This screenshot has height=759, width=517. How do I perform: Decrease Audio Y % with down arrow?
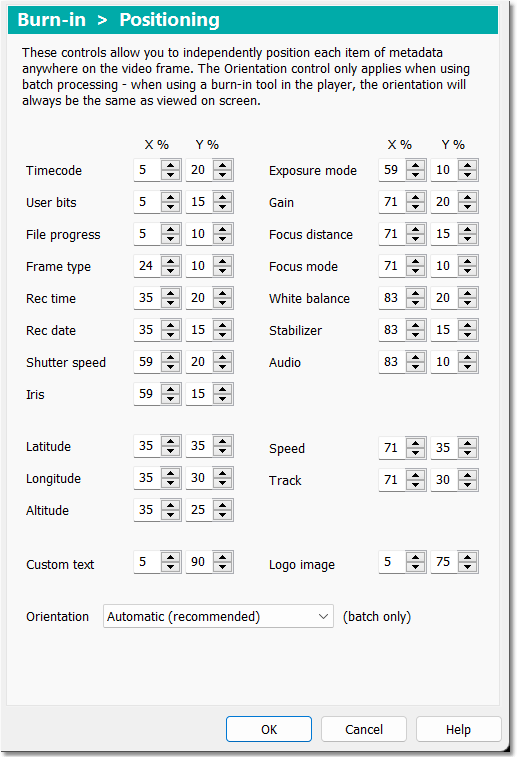click(467, 366)
